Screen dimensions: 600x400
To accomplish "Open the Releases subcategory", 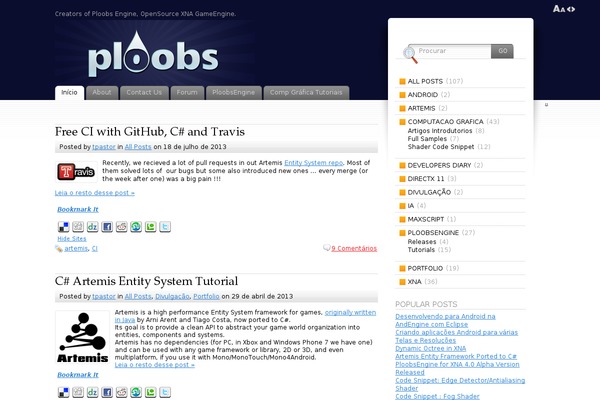I will 422,242.
